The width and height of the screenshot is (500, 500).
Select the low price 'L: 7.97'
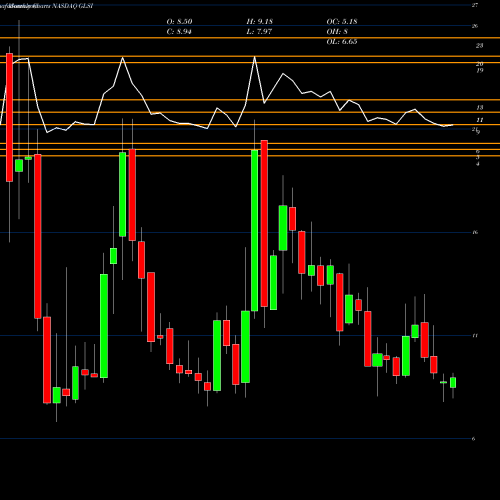pos(259,32)
